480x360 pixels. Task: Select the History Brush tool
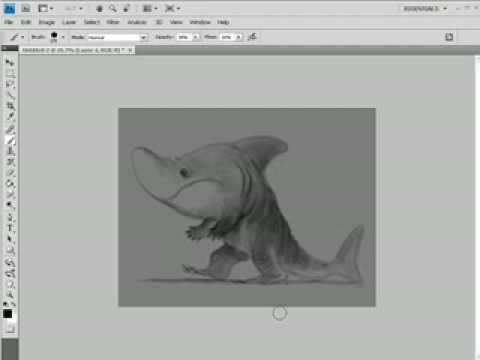tap(10, 162)
